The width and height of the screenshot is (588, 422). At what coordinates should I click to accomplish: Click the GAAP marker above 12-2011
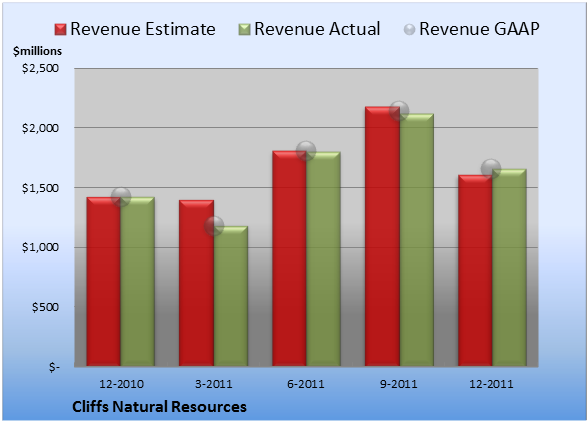tap(491, 168)
